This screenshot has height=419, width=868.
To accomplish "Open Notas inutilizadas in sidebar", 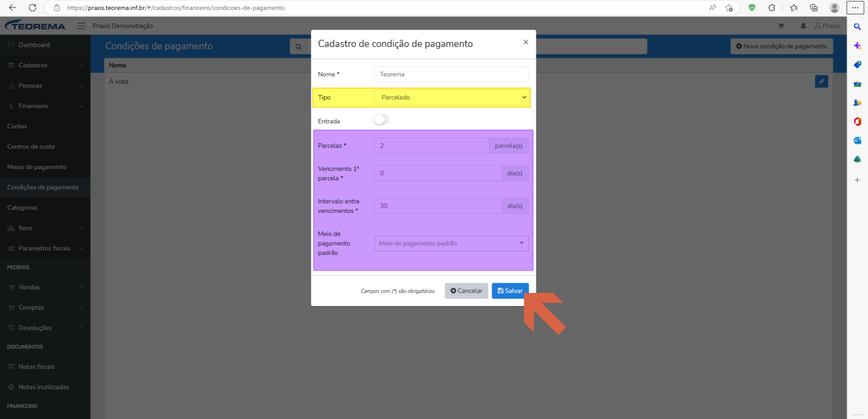I will tap(45, 388).
